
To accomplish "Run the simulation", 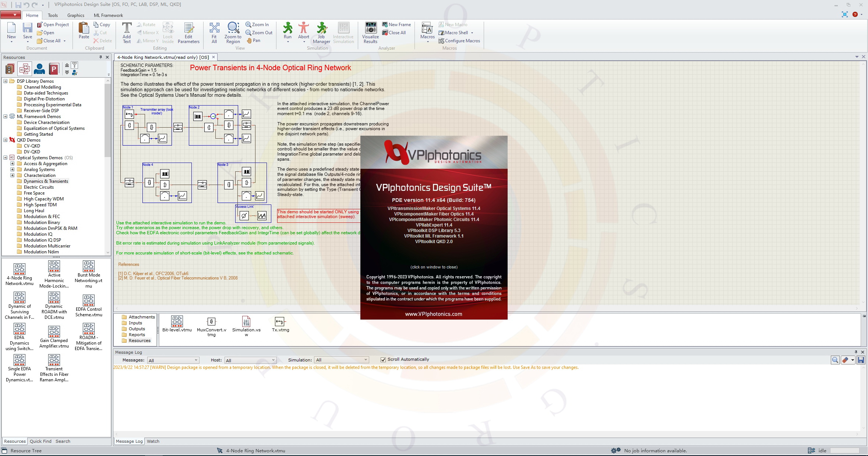I will [x=287, y=32].
